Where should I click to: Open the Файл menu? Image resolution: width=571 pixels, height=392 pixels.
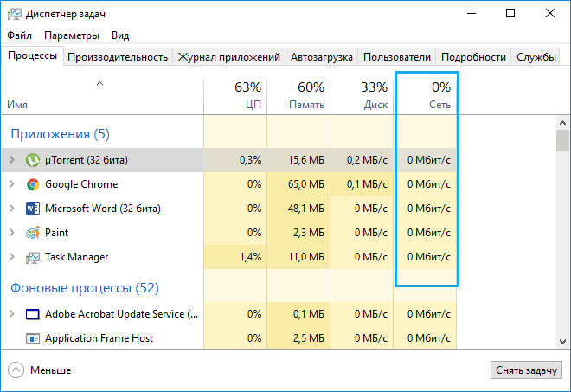click(x=19, y=35)
